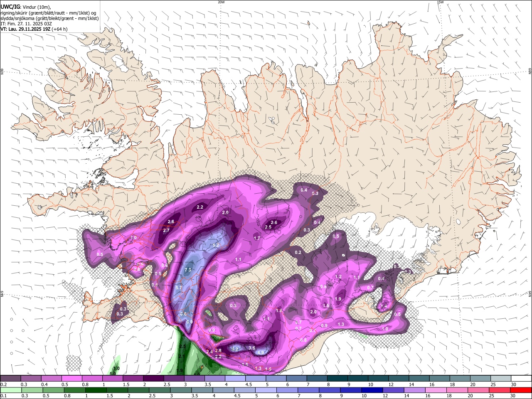Image resolution: width=532 pixels, height=399 pixels.
Task: Click the 0.2 label under the upper legend
Action: 3,384
